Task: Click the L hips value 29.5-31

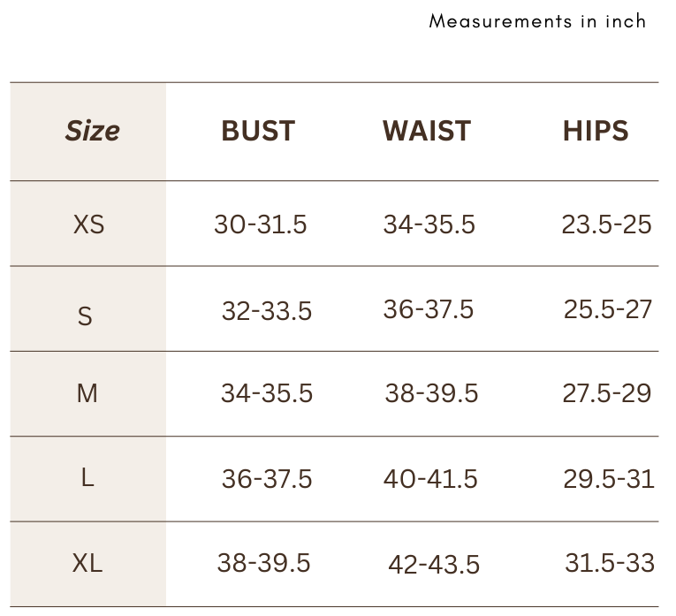Action: (x=609, y=479)
